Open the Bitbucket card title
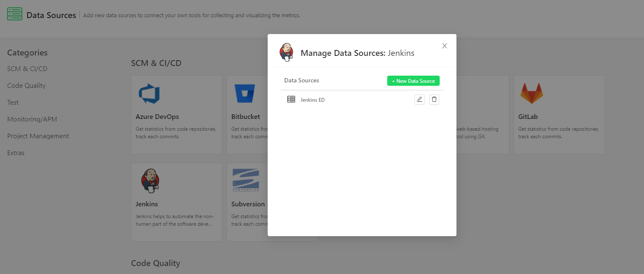This screenshot has height=274, width=644. click(246, 117)
